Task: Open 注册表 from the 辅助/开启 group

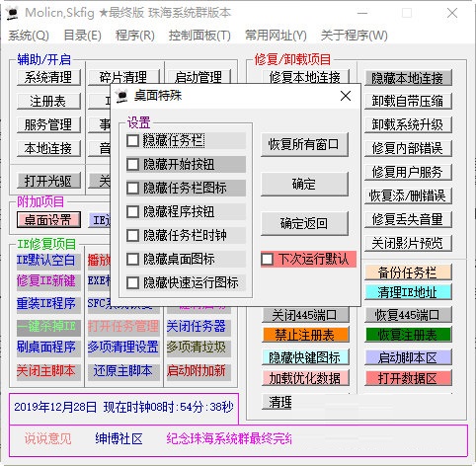Action: point(48,102)
